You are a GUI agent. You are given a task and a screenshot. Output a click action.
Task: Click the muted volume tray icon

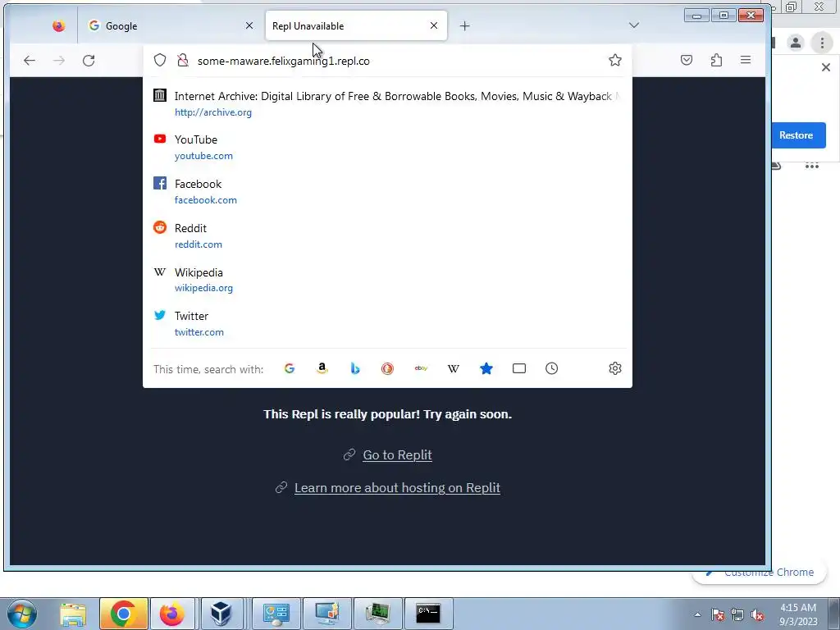[757, 615]
